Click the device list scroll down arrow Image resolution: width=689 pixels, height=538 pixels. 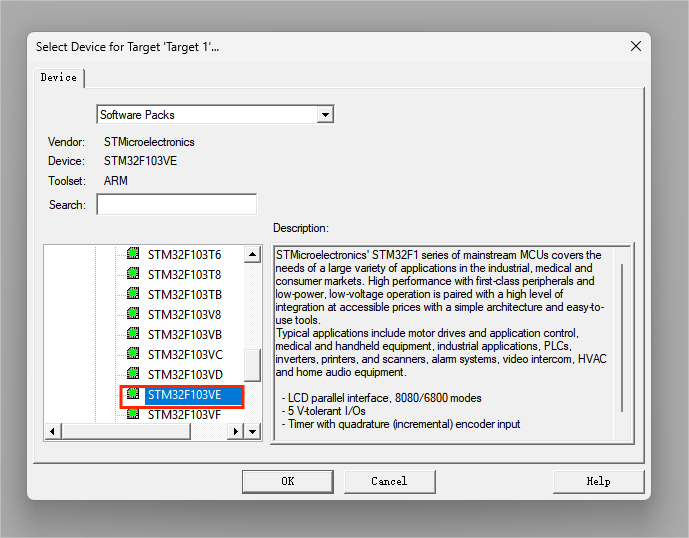253,431
